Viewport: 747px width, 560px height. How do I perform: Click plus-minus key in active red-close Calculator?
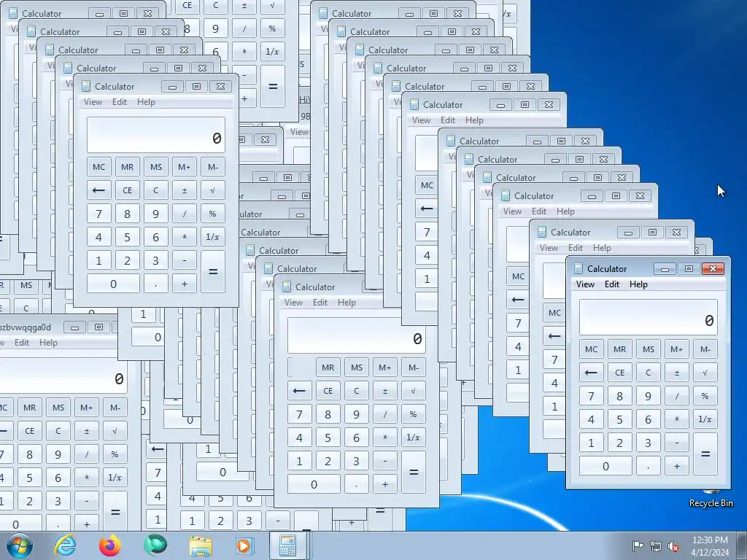pos(676,373)
